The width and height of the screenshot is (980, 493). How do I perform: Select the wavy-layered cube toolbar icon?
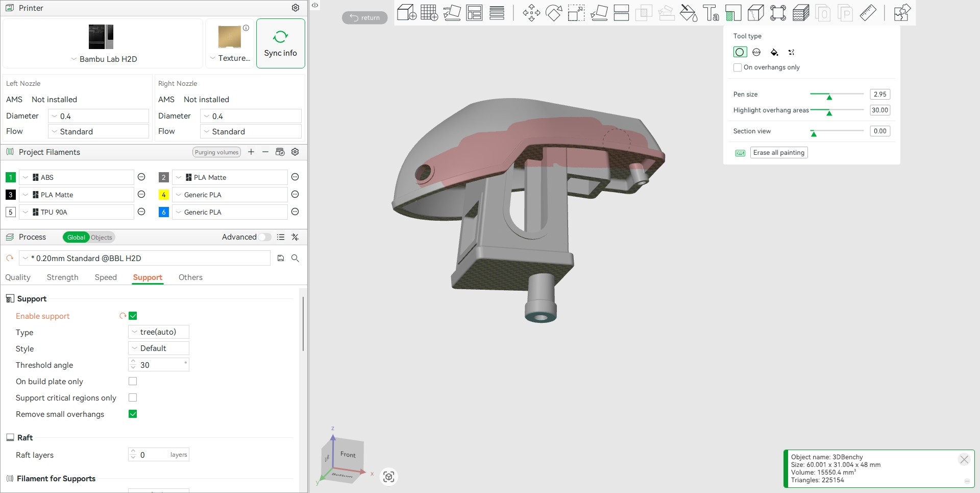click(801, 12)
